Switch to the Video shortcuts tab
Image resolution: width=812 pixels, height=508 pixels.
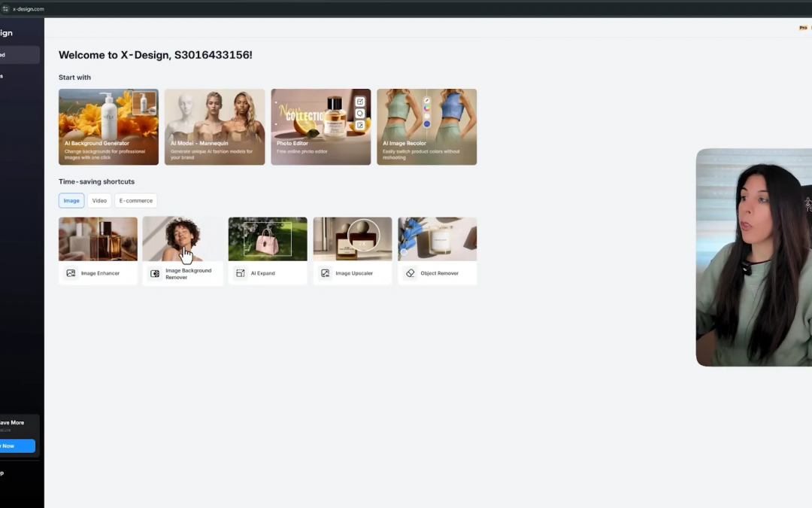click(x=99, y=201)
